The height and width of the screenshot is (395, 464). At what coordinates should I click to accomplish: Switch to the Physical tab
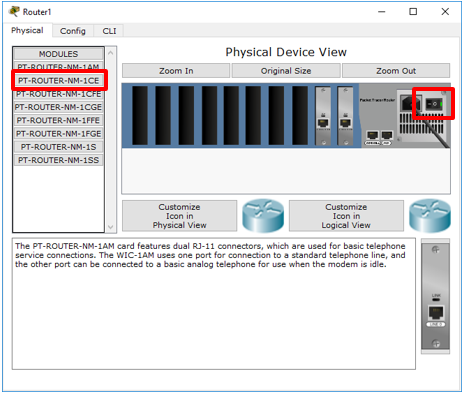27,30
